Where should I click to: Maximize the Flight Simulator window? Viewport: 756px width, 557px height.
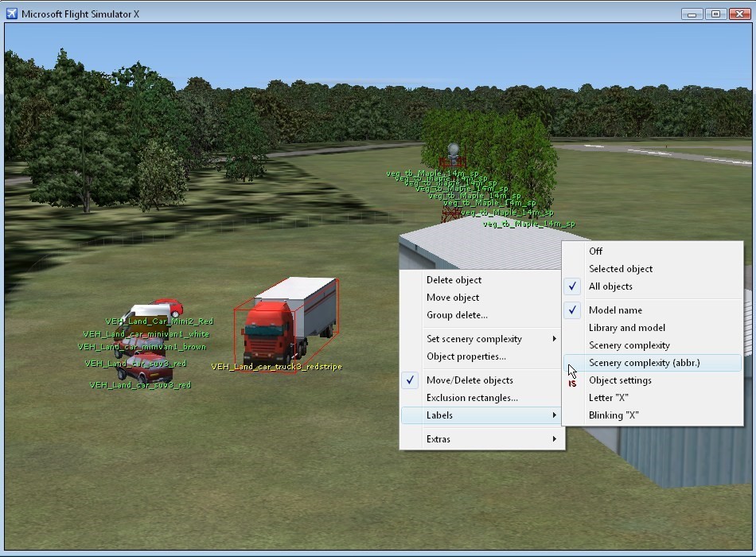coord(715,14)
